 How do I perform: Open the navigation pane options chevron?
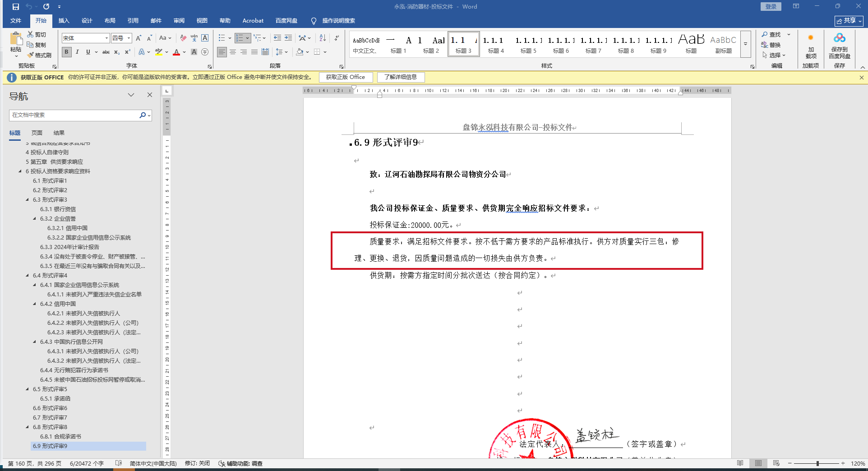(x=131, y=95)
